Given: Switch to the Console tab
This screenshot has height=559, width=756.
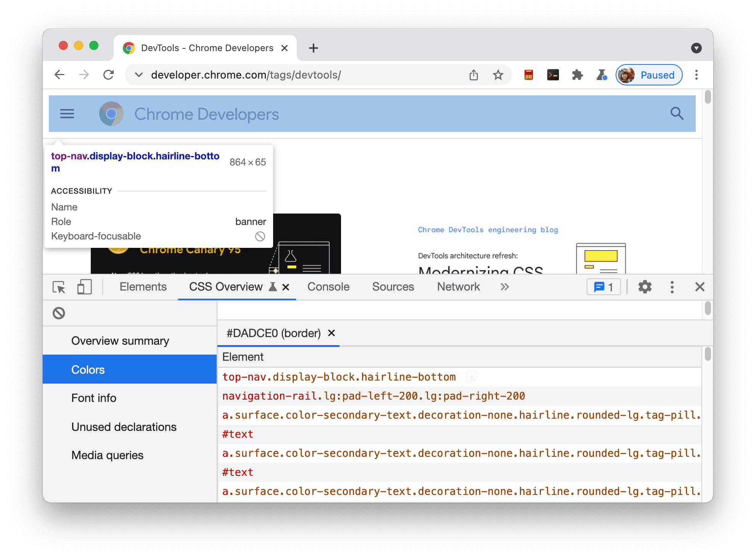Looking at the screenshot, I should [327, 286].
